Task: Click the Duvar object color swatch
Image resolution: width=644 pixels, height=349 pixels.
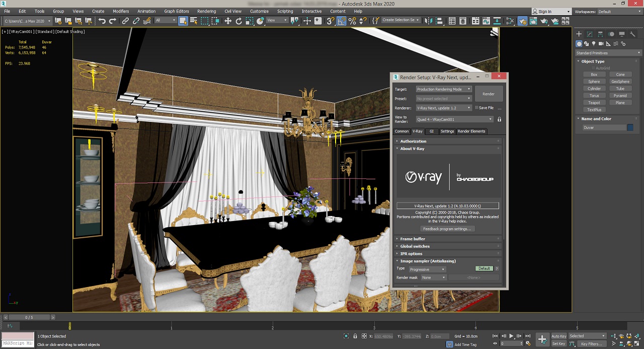Action: (630, 127)
